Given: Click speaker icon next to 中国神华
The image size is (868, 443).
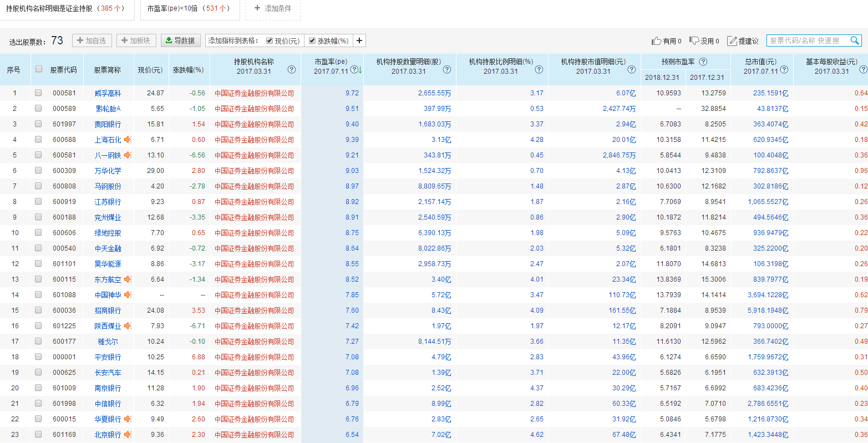Looking at the screenshot, I should tap(128, 295).
